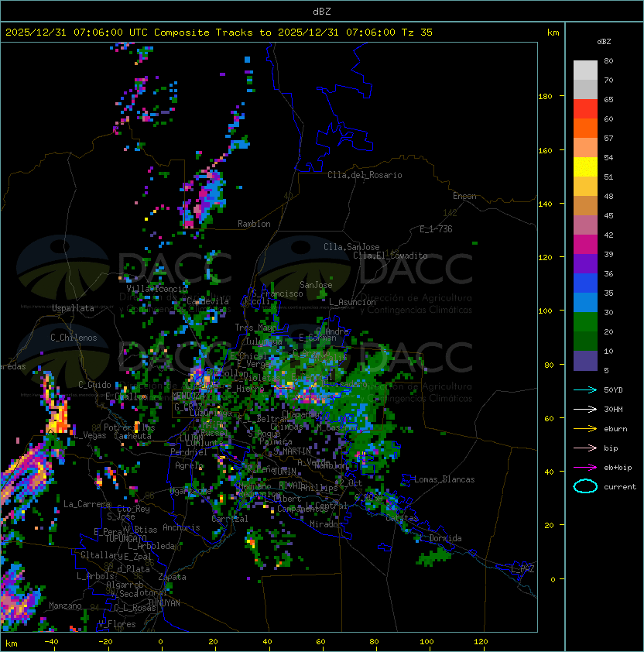Click the 'Agrelo' map label
Screen dimensions: 644x652
click(189, 465)
